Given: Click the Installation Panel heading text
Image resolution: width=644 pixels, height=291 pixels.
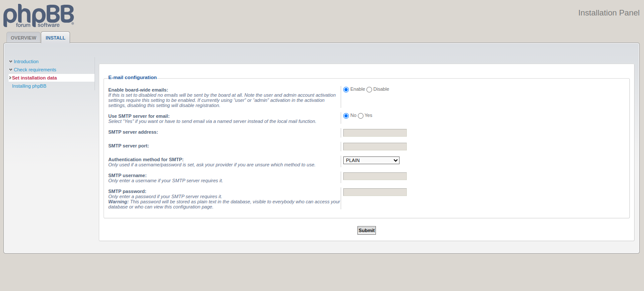Looking at the screenshot, I should click(608, 13).
